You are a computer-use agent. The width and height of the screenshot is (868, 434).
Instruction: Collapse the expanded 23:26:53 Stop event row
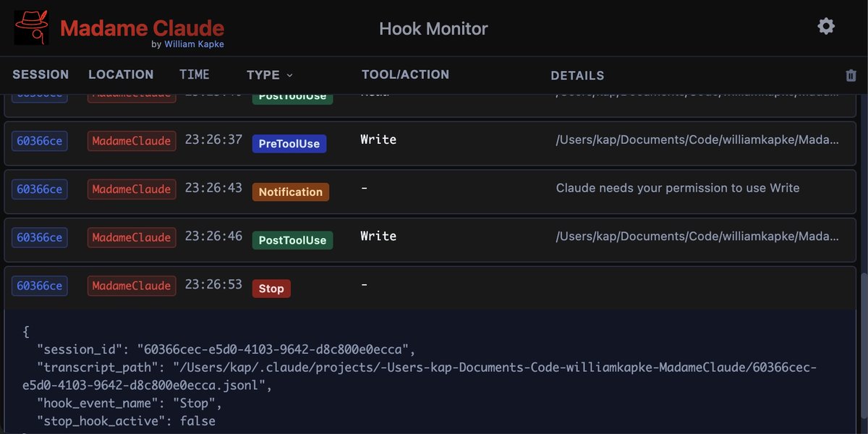(x=431, y=288)
